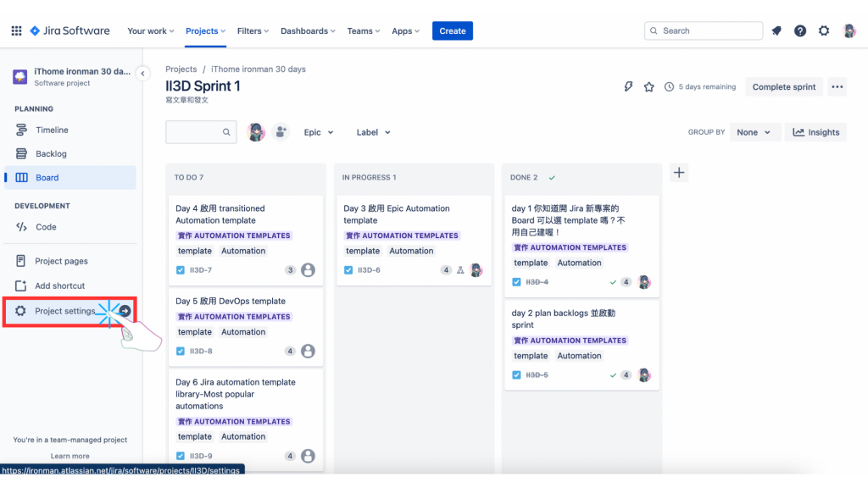Click the global Search field

[704, 31]
